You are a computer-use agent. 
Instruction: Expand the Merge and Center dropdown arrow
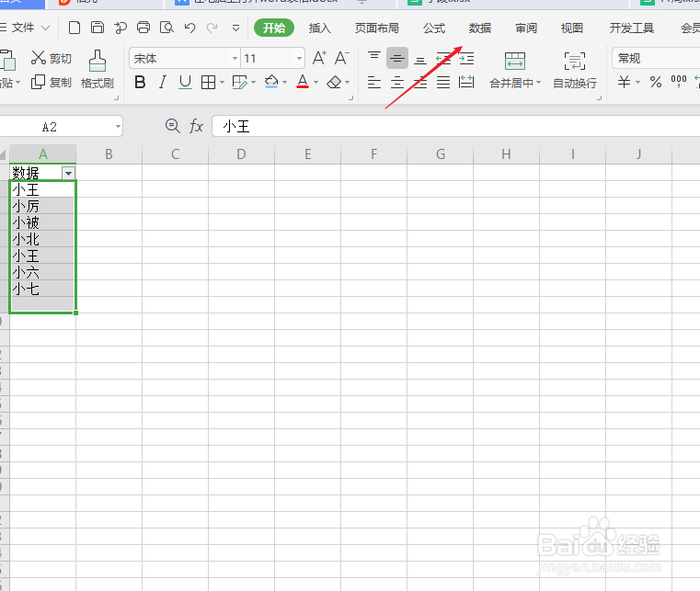coord(538,83)
